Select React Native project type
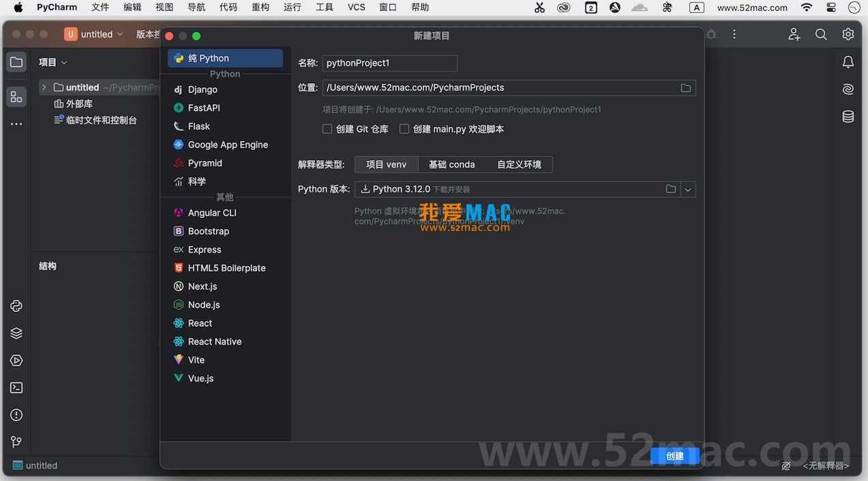Screen dimensions: 868x481 pyautogui.click(x=225, y=341)
